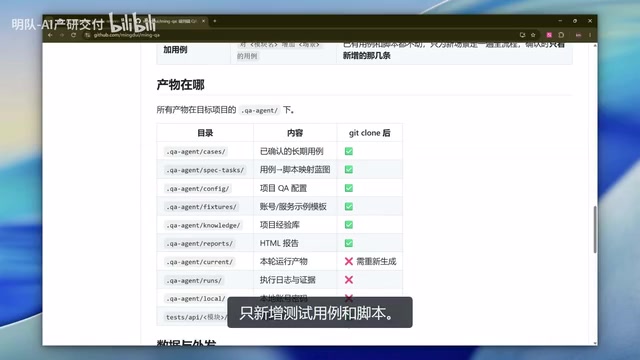Click the 需重新生成 text

point(376,262)
